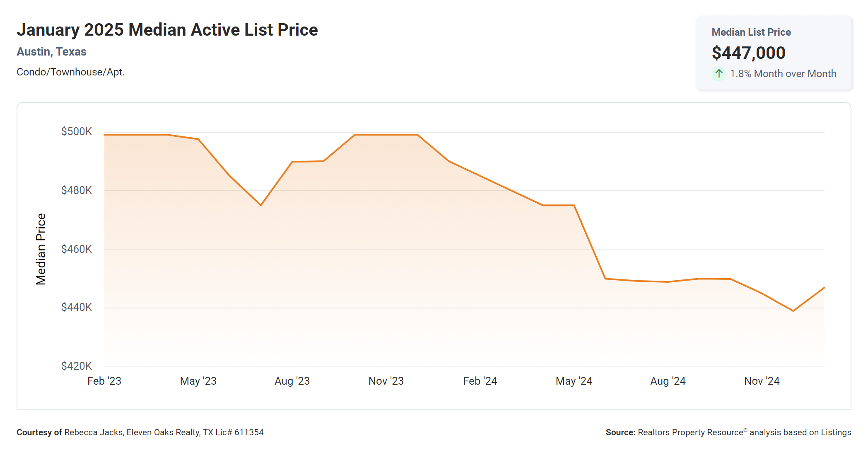
Task: Select the Feb '24 x-axis label
Action: coord(480,381)
